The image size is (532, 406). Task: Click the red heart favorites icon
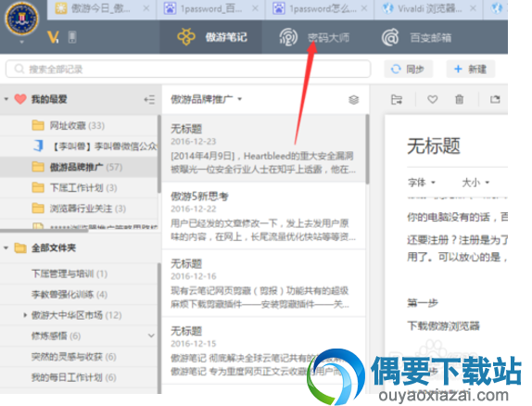[20, 99]
